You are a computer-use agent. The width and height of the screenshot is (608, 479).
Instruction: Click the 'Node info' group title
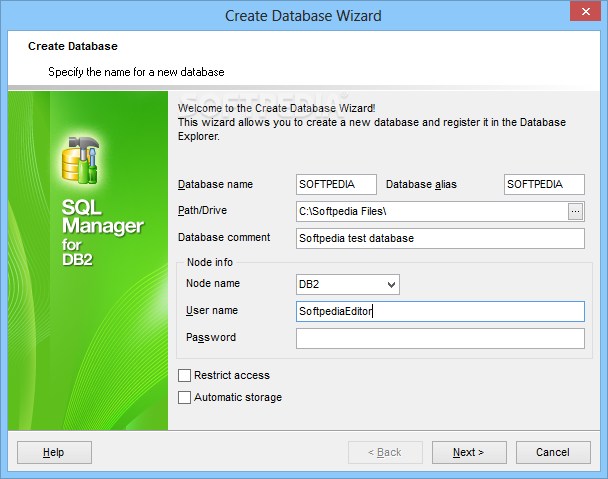[210, 262]
